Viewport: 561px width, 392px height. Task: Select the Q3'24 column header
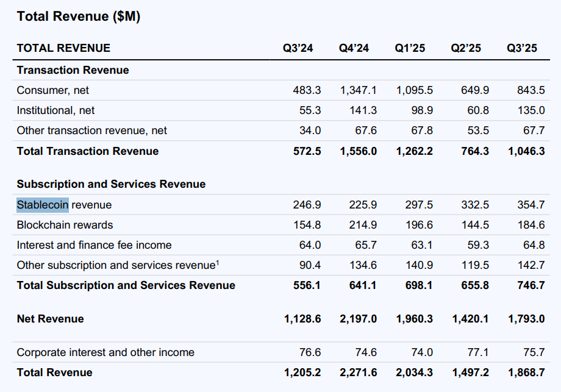pyautogui.click(x=298, y=48)
